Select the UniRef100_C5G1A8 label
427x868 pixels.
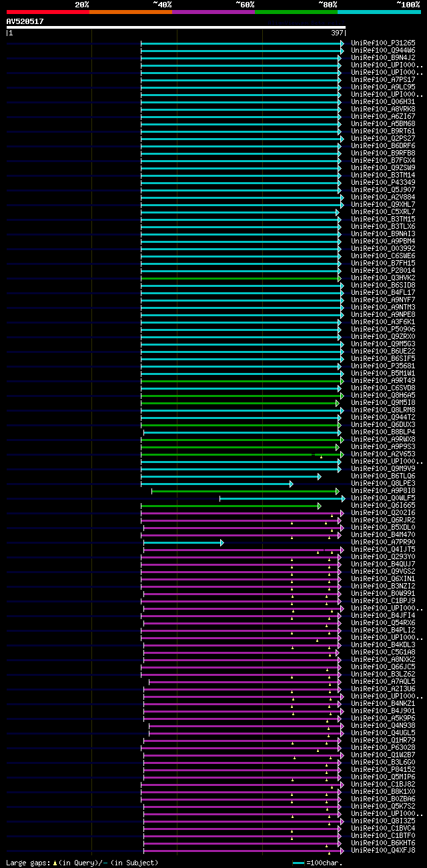point(383,653)
